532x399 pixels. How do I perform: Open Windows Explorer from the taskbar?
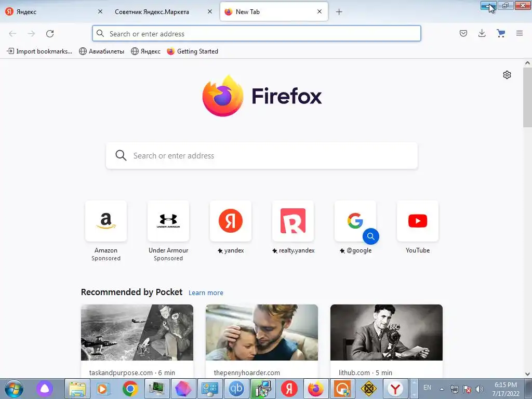pos(77,389)
